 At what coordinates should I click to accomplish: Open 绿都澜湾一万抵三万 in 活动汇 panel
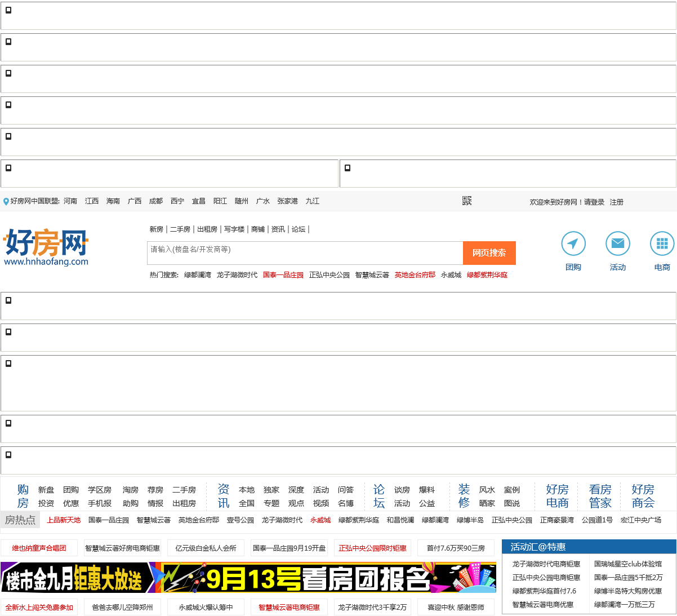pos(625,605)
